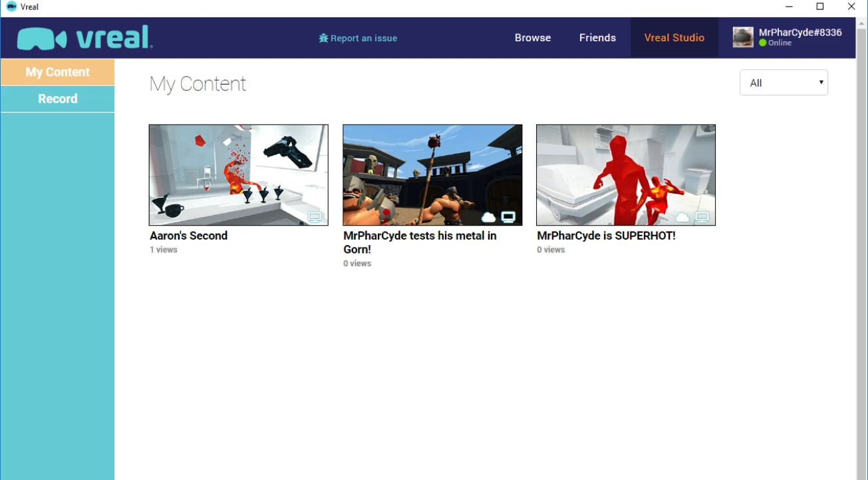This screenshot has width=868, height=480.
Task: Click the title "Aaron's Second"
Action: [189, 236]
